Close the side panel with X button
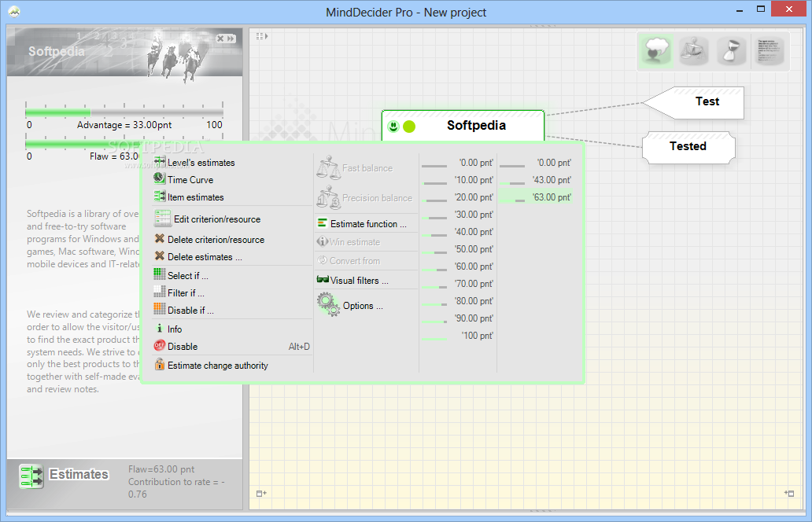812x522 pixels. point(220,39)
